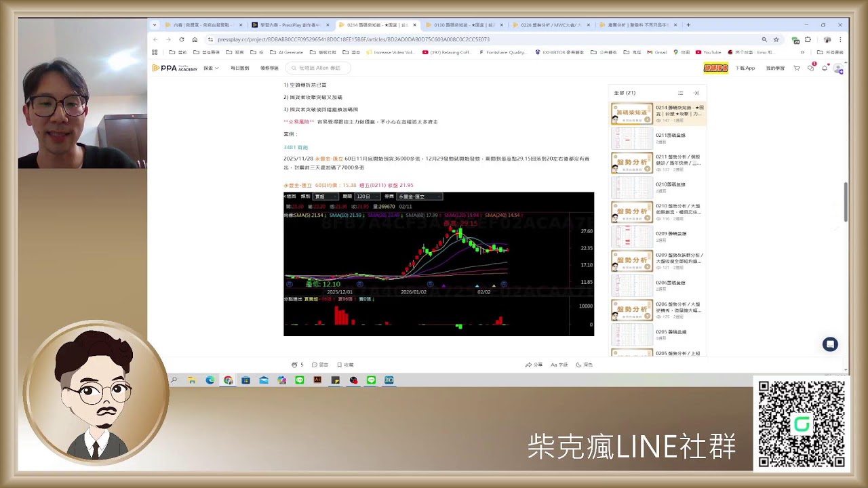The image size is (868, 488).
Task: Reload the page with the browser refresh icon
Action: [181, 39]
